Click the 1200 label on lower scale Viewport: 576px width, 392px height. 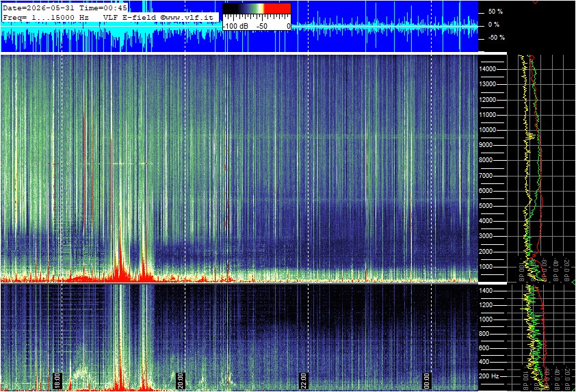[x=486, y=305]
